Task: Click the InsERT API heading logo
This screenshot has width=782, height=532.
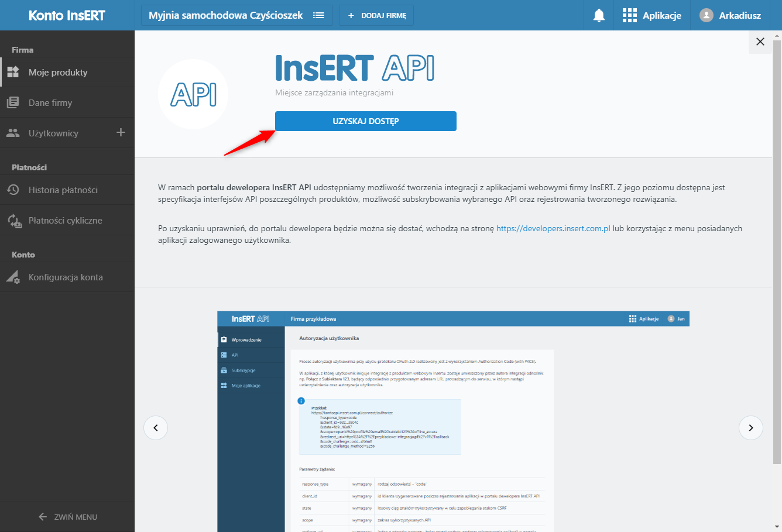Action: (355, 68)
